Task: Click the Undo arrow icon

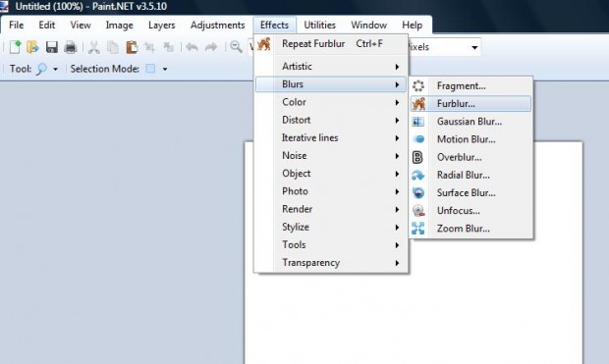Action: click(192, 47)
